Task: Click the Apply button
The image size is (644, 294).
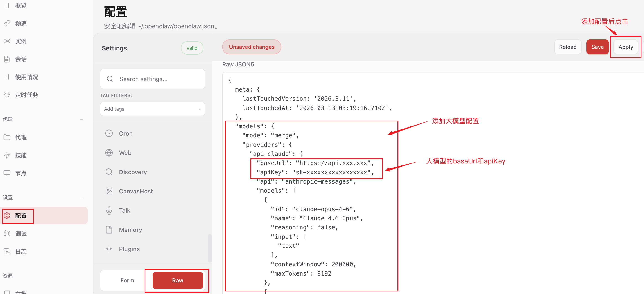Action: click(x=626, y=47)
